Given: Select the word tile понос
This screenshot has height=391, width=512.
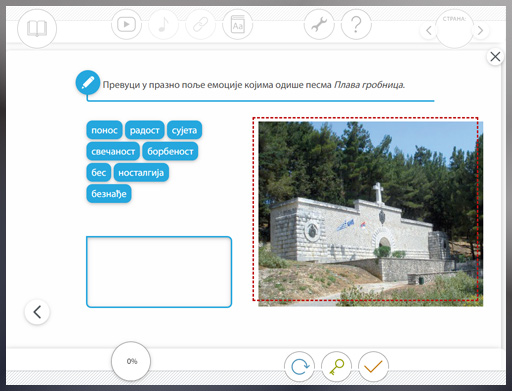Looking at the screenshot, I should [x=104, y=130].
